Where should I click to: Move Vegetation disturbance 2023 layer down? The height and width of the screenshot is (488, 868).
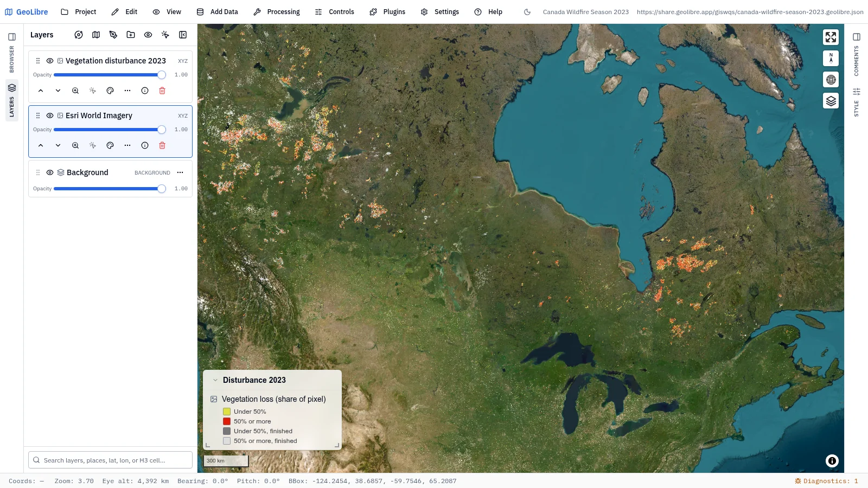58,91
